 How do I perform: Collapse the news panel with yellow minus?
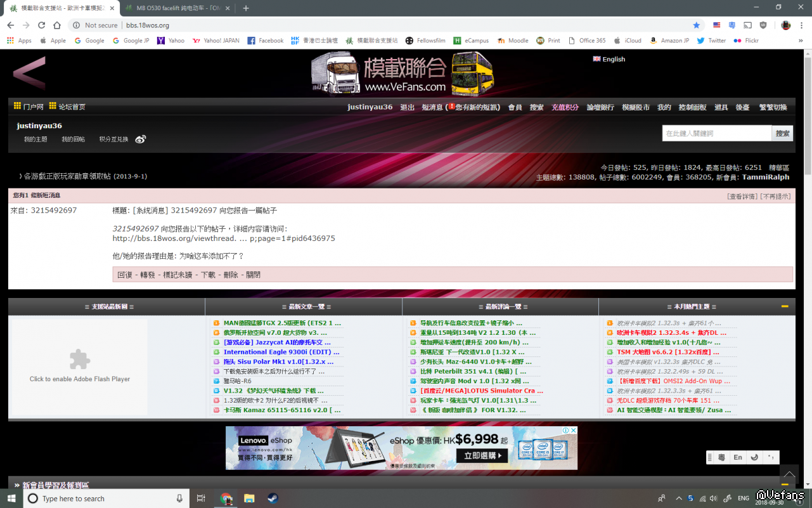pyautogui.click(x=785, y=306)
